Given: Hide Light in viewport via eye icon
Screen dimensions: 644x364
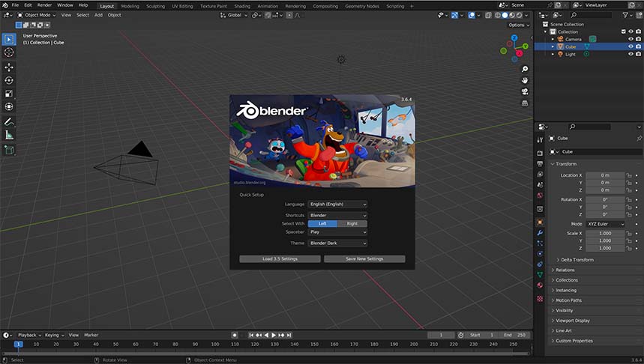Looking at the screenshot, I should [631, 54].
